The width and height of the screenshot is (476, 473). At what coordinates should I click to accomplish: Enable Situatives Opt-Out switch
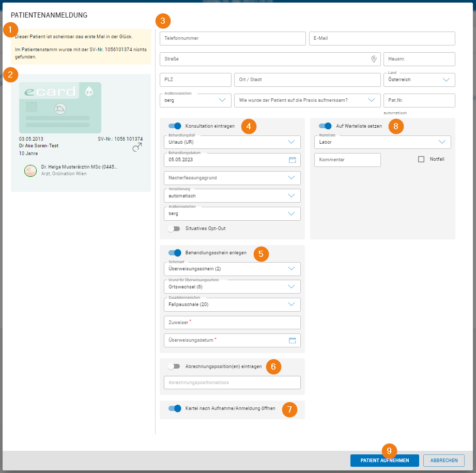click(x=174, y=228)
